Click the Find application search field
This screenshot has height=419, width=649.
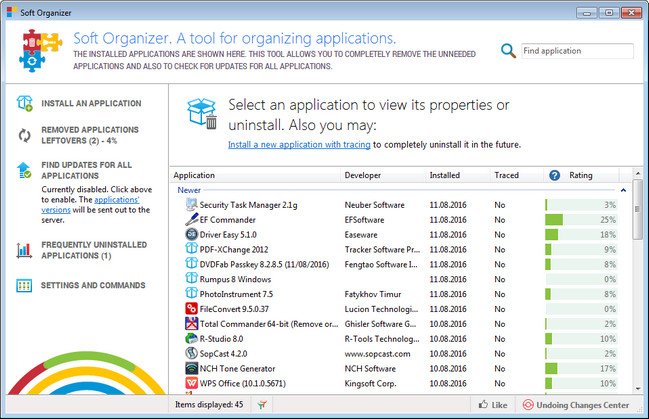(577, 51)
